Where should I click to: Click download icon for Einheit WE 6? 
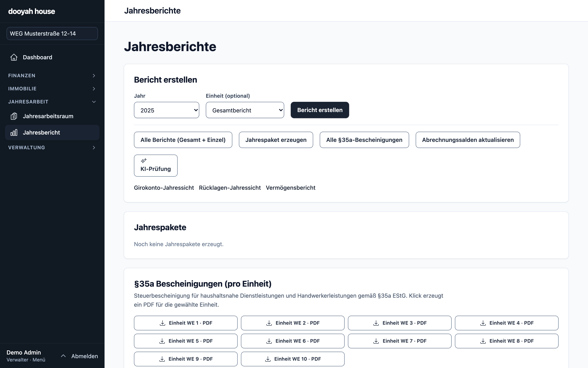click(x=269, y=341)
